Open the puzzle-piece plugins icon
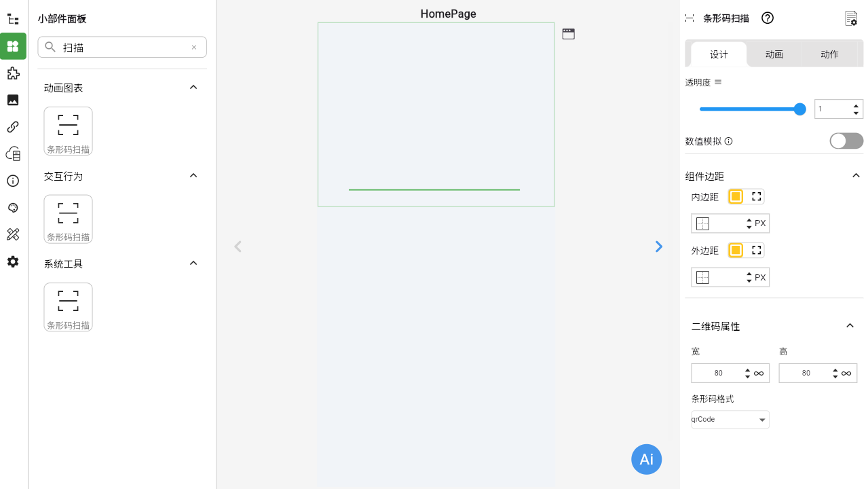 pos(13,73)
